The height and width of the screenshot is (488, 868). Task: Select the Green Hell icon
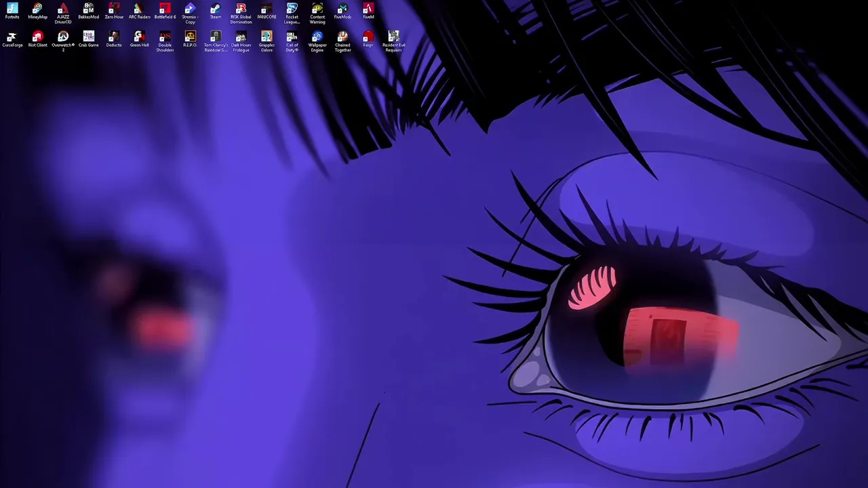point(139,40)
